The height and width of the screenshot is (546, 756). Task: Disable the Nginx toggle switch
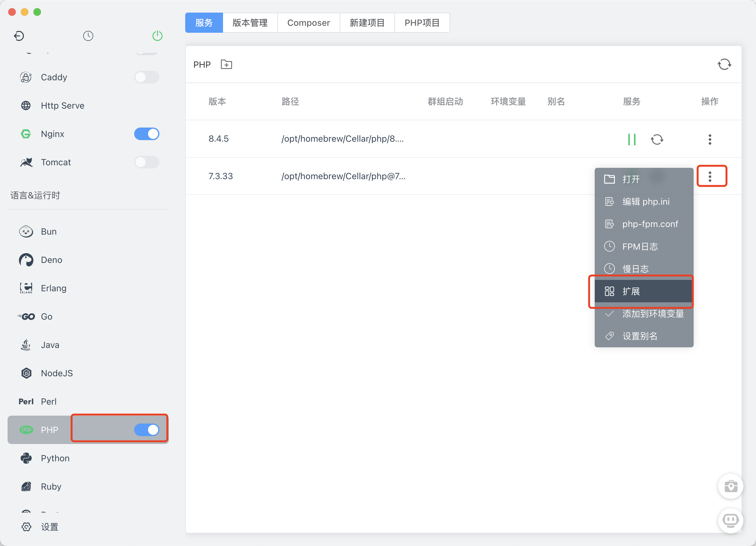click(x=147, y=134)
